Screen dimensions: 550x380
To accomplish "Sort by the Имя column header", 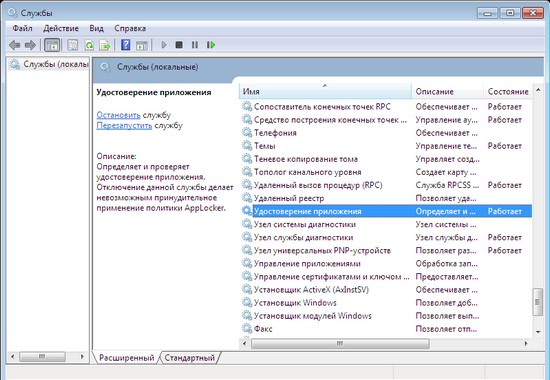I will tap(325, 91).
